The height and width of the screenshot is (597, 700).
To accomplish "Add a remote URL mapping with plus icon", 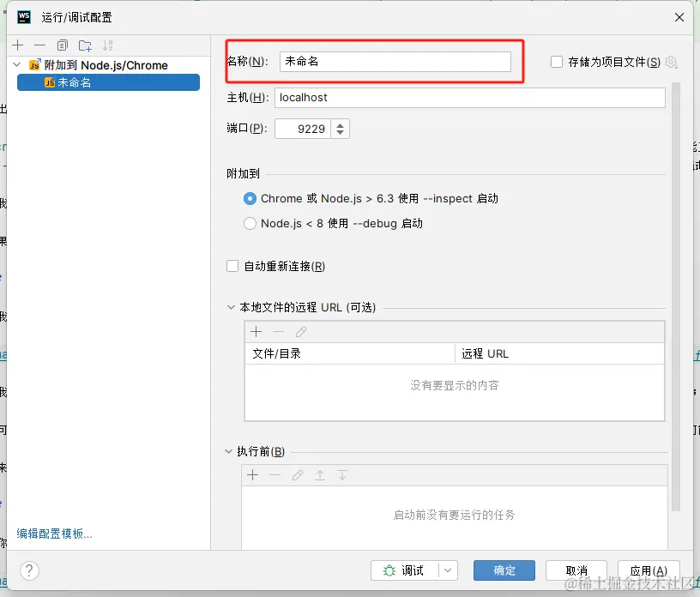I will pyautogui.click(x=256, y=332).
